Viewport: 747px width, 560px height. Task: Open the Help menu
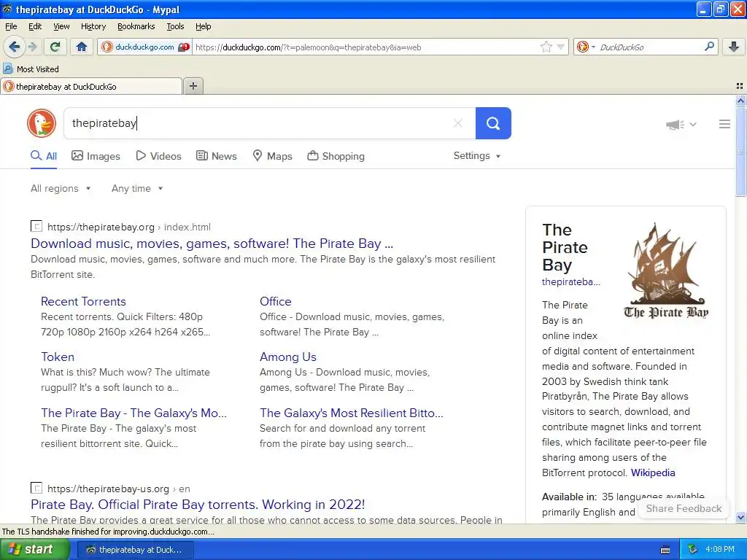pyautogui.click(x=203, y=26)
